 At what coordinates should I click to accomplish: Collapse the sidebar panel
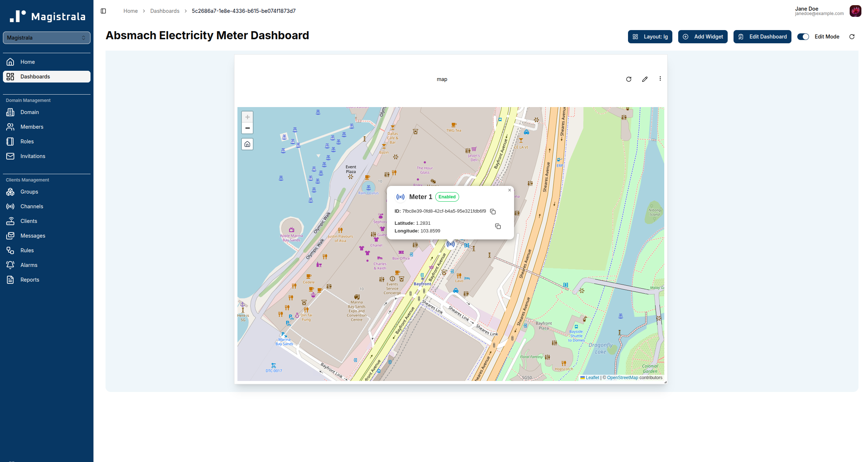click(x=103, y=11)
